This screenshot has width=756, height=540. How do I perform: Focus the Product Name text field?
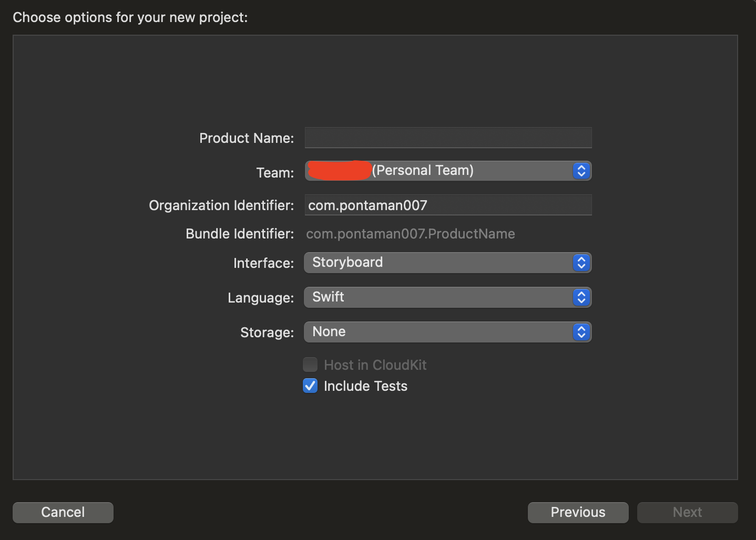[x=448, y=138]
